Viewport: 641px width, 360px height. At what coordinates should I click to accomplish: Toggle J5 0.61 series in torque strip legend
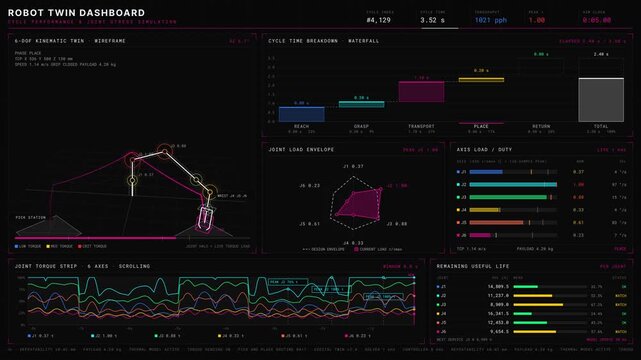[294, 336]
